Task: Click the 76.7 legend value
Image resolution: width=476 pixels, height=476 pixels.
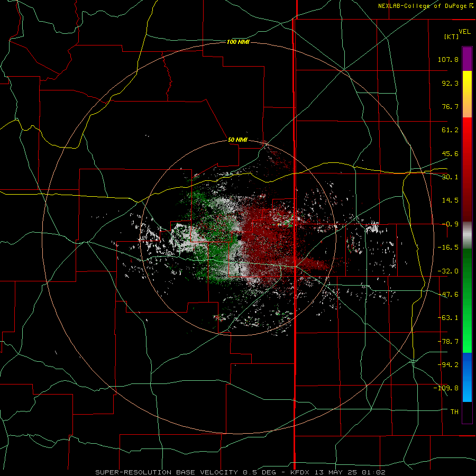Action: (x=450, y=106)
